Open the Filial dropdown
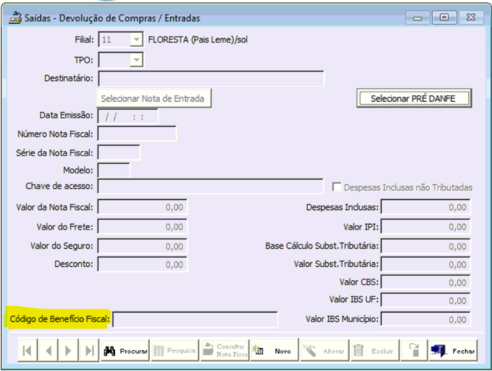Viewport: 492px width, 371px height. (136, 40)
